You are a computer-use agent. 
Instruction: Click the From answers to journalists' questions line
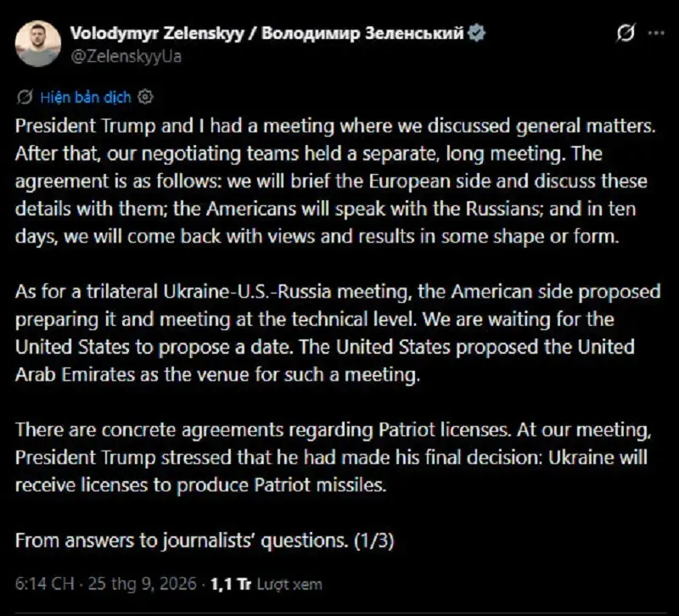(x=182, y=540)
